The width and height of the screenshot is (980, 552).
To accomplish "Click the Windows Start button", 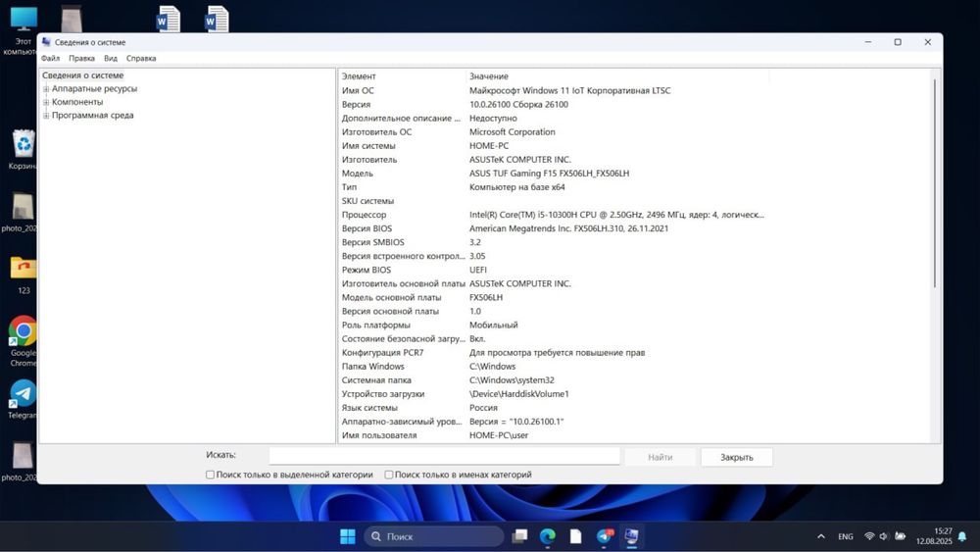I will 348,536.
